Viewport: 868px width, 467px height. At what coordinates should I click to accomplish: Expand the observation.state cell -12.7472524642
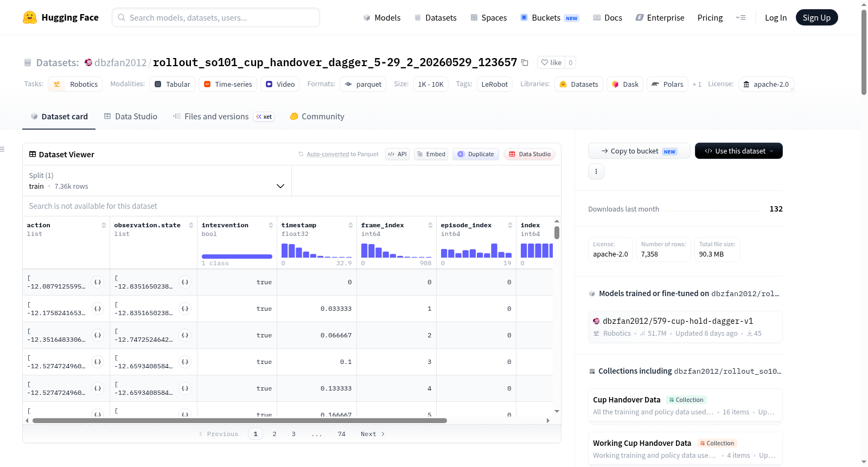[x=185, y=335]
